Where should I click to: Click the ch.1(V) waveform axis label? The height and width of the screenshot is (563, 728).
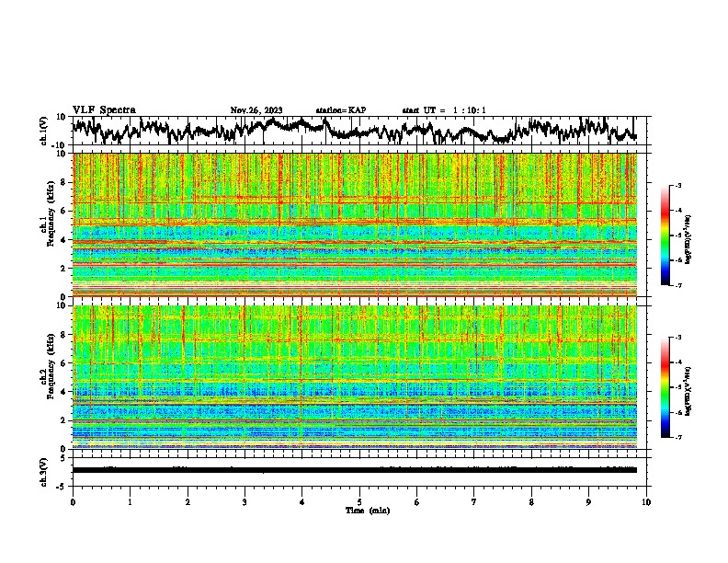tap(44, 131)
